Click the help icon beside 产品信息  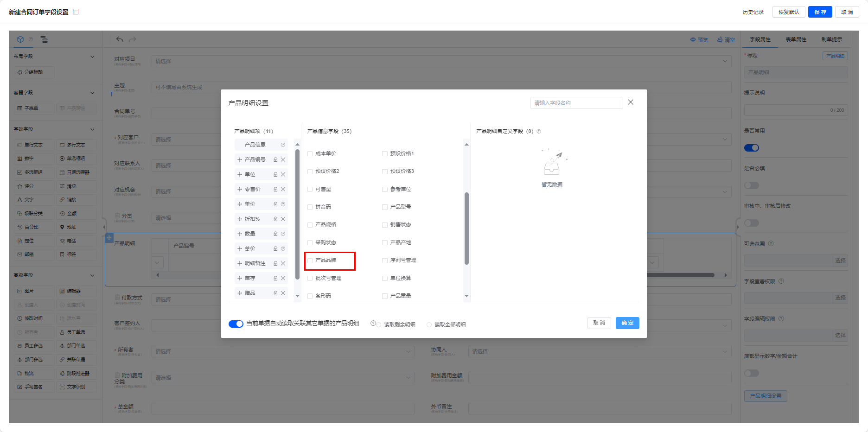(283, 145)
